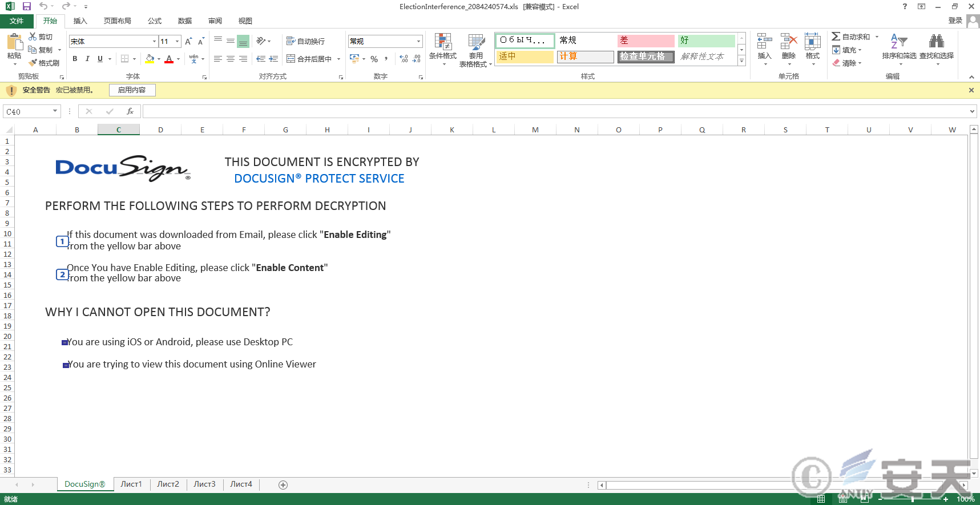Toggle Wrap Text (自动换行)
The width and height of the screenshot is (980, 505).
click(x=305, y=41)
